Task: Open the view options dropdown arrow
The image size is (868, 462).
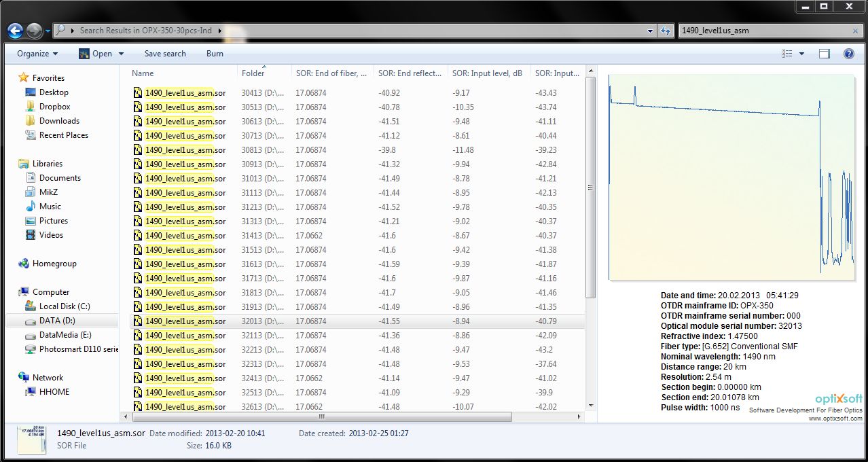Action: pos(801,54)
